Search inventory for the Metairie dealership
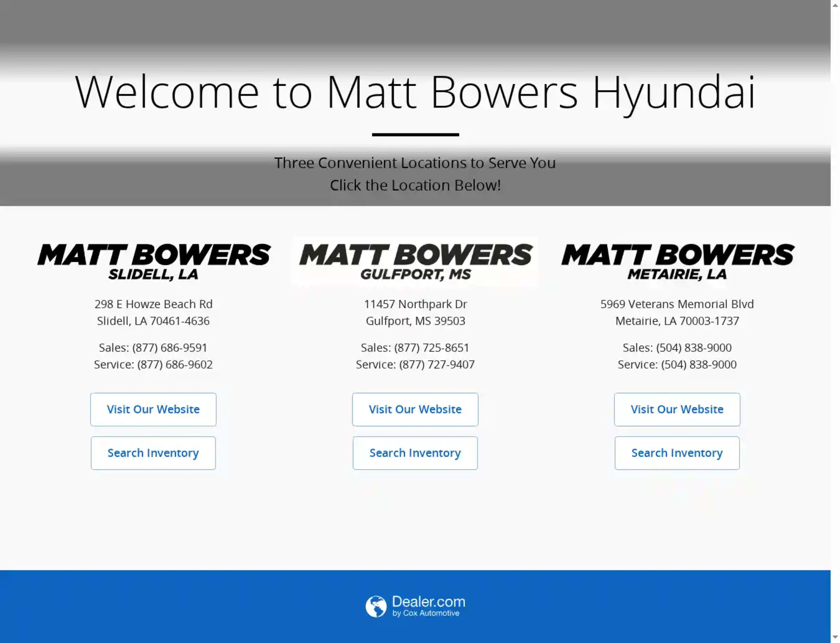Viewport: 840px width, 643px height. click(677, 453)
